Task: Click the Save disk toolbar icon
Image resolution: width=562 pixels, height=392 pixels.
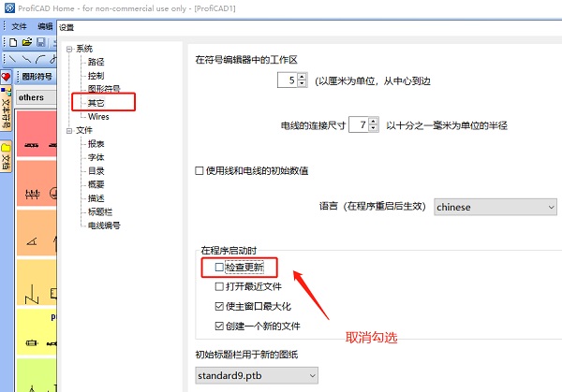Action: tap(39, 42)
